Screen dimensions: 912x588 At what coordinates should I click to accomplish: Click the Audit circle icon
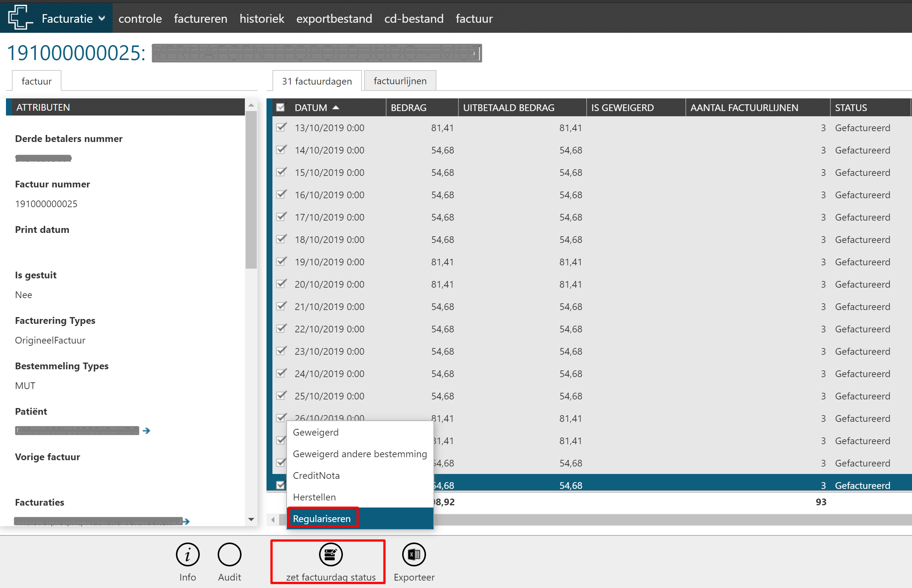tap(229, 554)
